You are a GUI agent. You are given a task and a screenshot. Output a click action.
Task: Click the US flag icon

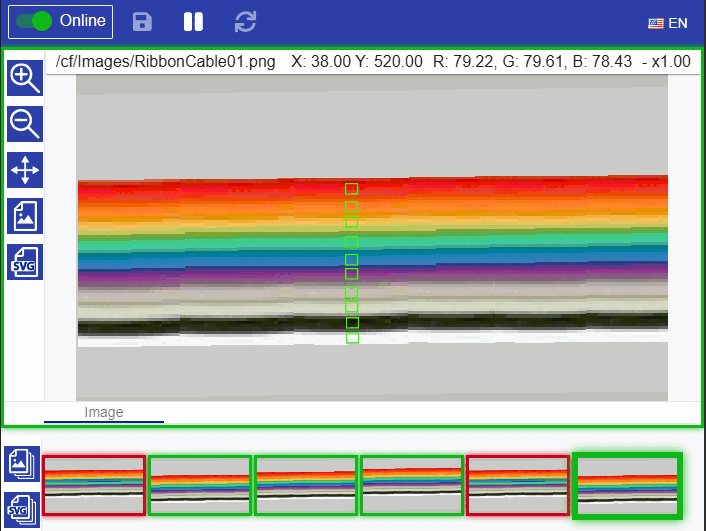(x=656, y=23)
